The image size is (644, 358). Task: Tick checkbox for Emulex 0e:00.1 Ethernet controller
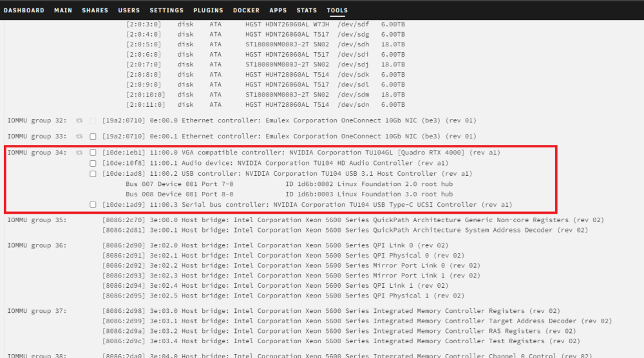click(x=93, y=137)
